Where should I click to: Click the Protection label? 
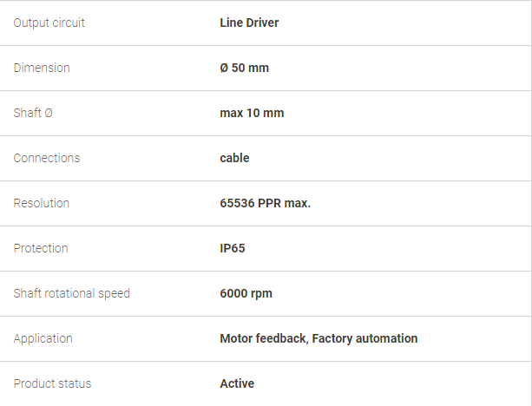tap(41, 248)
